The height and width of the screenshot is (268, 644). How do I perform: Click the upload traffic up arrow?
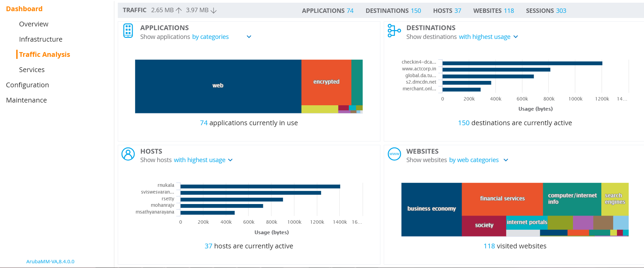click(179, 10)
